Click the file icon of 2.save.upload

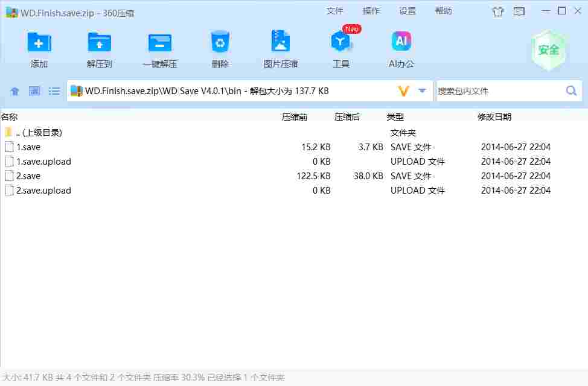point(9,191)
